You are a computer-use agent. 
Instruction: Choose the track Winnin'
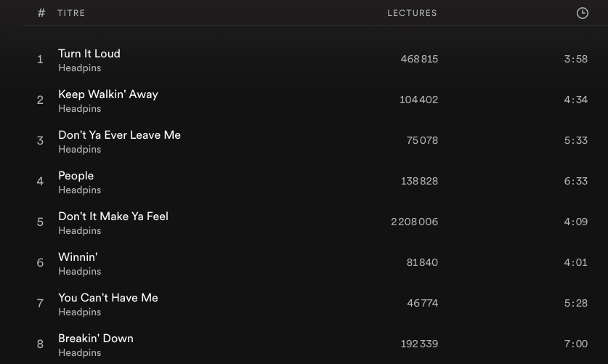coord(78,257)
